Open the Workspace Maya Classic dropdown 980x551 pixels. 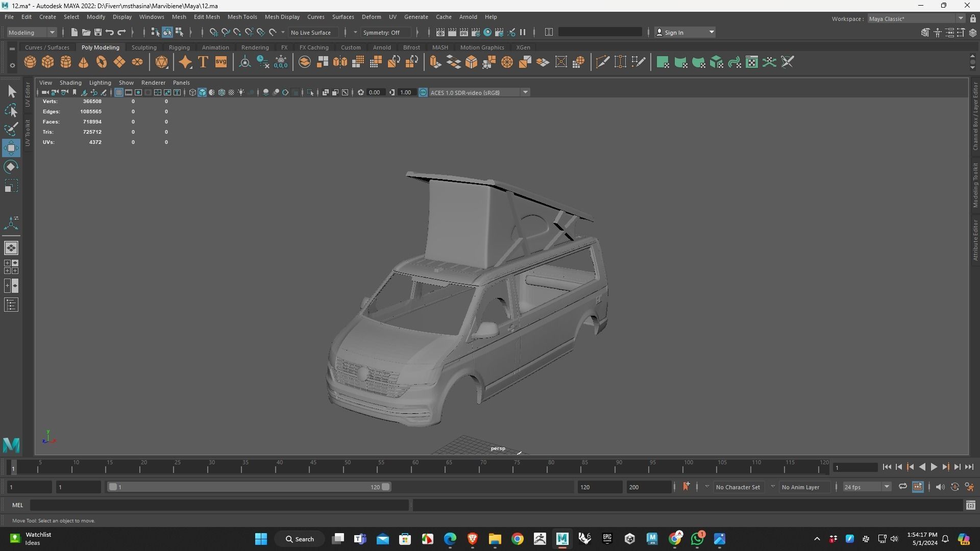coord(917,18)
